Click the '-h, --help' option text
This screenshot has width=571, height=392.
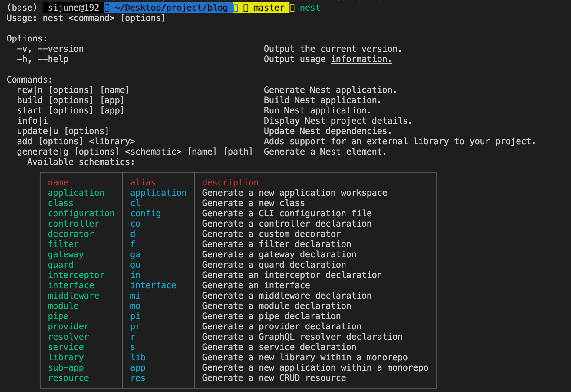pos(43,59)
